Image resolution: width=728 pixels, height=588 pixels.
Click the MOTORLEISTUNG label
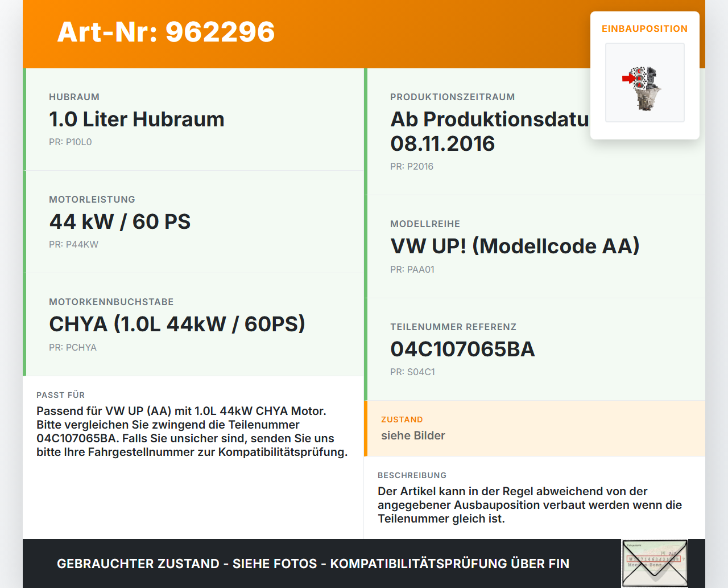[92, 199]
